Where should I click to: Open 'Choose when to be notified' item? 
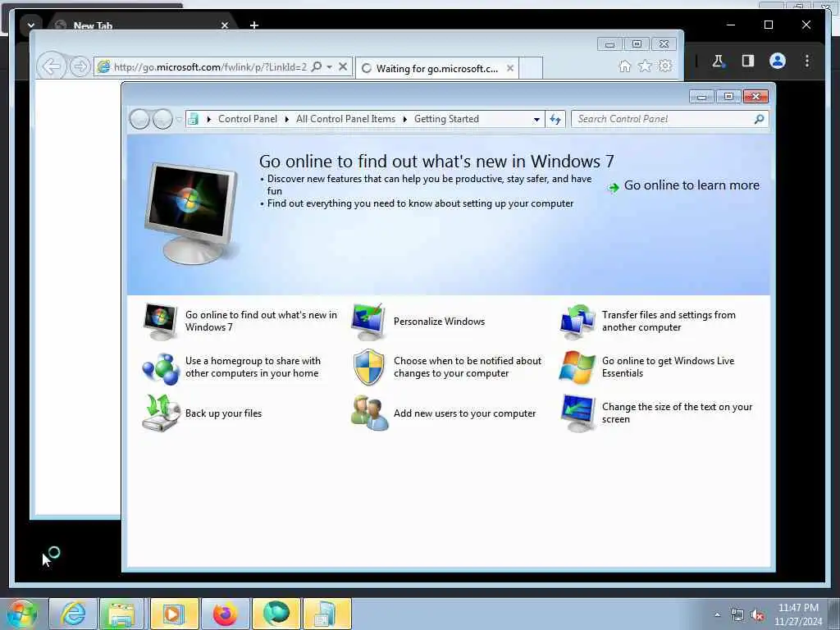click(x=447, y=367)
